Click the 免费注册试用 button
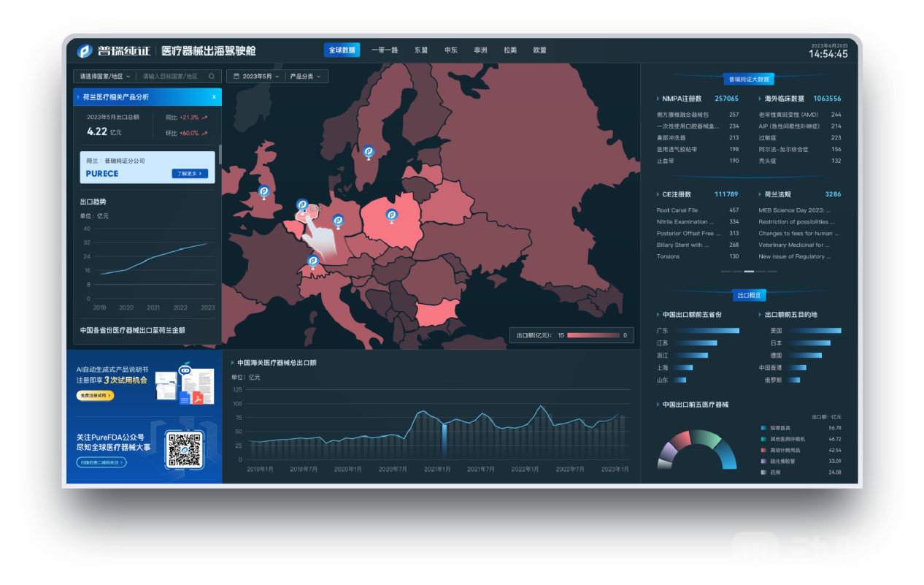The height and width of the screenshot is (585, 924). pyautogui.click(x=95, y=395)
